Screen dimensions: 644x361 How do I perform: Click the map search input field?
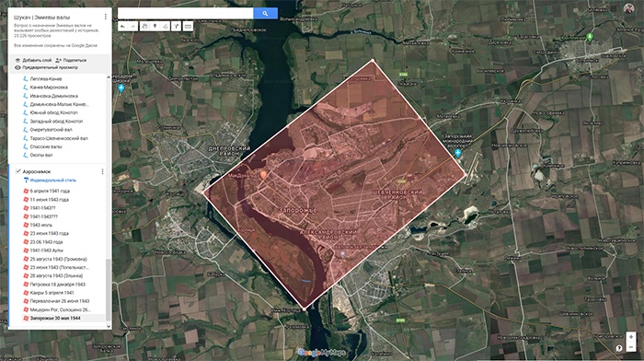pos(186,14)
